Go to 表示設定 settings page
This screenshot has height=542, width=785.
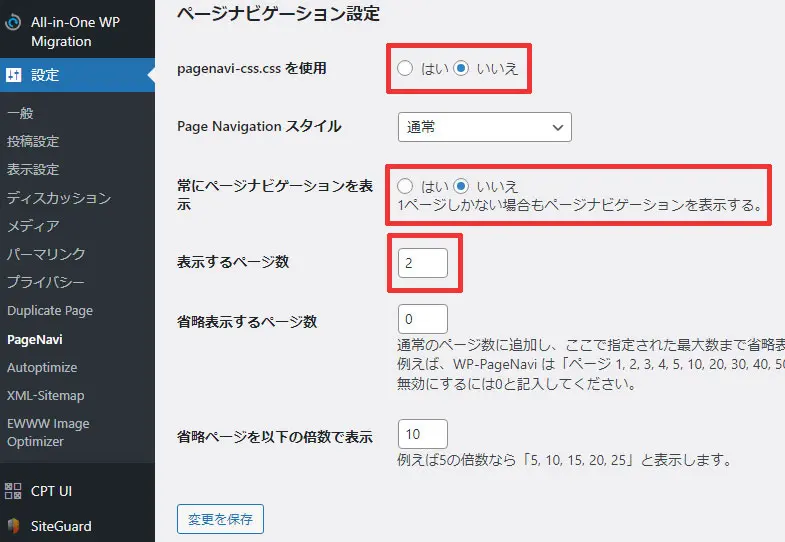[33, 169]
